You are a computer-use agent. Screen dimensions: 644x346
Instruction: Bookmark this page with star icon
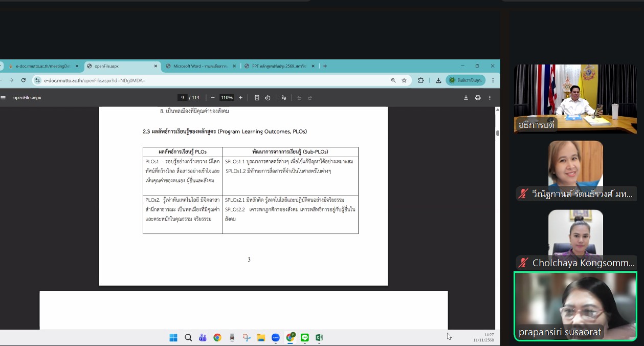404,80
